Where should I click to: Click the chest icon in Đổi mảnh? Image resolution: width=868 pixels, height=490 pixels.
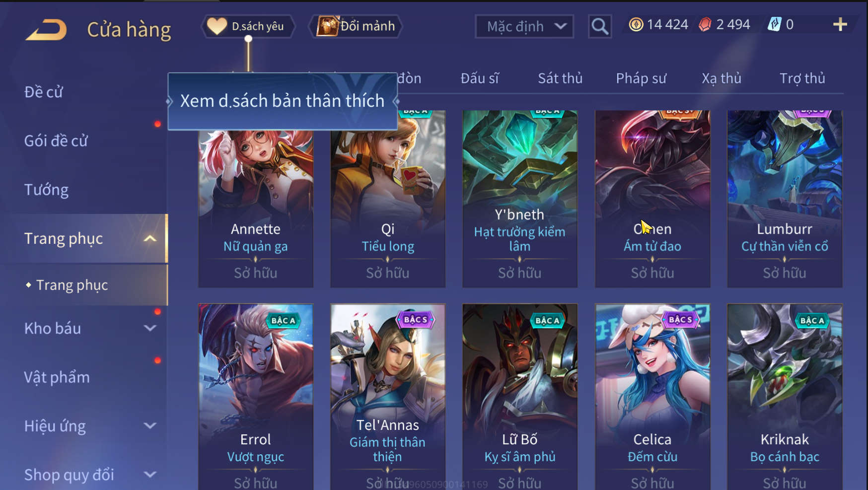tap(328, 26)
